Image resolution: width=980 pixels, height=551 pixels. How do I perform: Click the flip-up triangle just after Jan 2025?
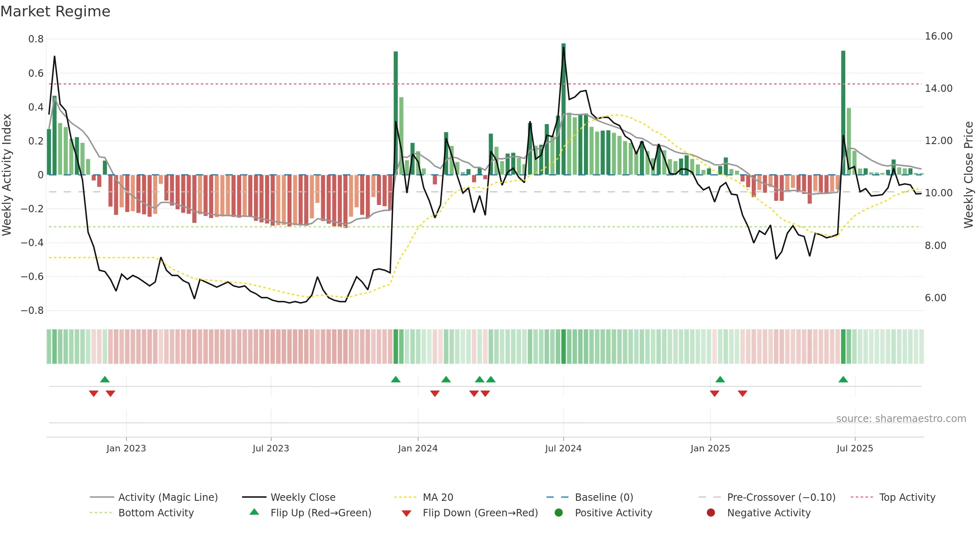point(720,379)
